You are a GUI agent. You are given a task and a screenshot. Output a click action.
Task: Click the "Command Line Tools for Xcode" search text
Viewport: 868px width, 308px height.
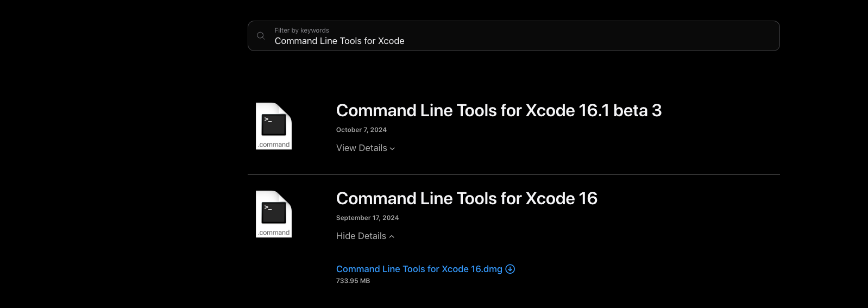(x=339, y=41)
